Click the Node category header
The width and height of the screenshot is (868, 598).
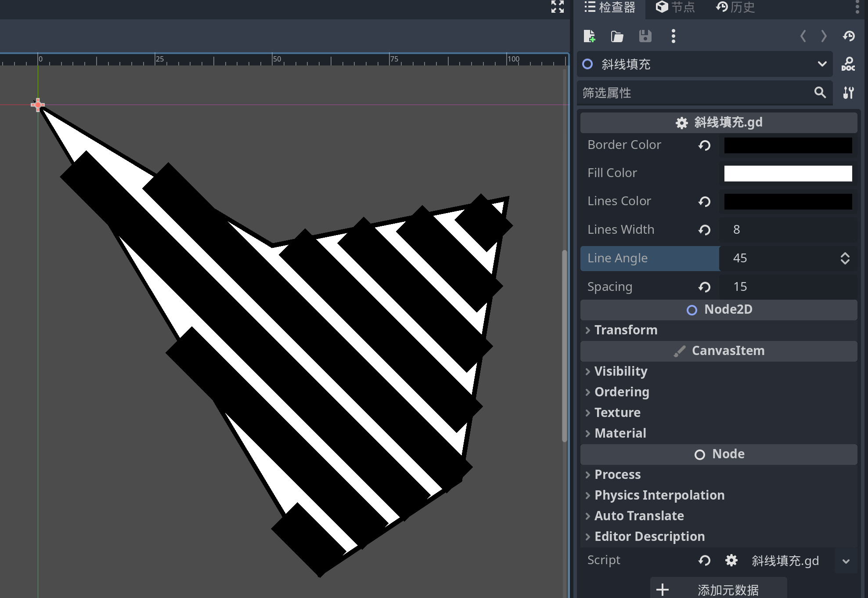click(x=719, y=454)
